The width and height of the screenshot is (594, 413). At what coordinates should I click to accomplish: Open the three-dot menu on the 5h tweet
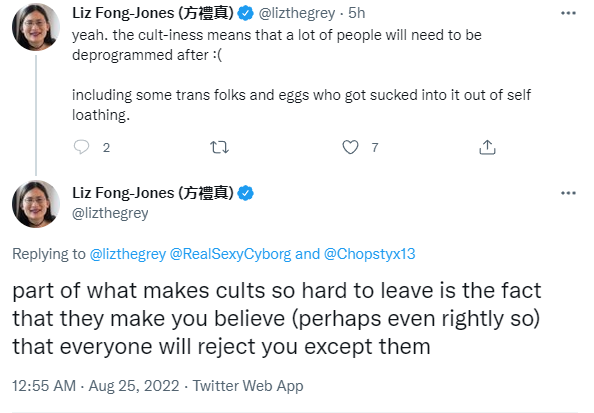pyautogui.click(x=568, y=13)
